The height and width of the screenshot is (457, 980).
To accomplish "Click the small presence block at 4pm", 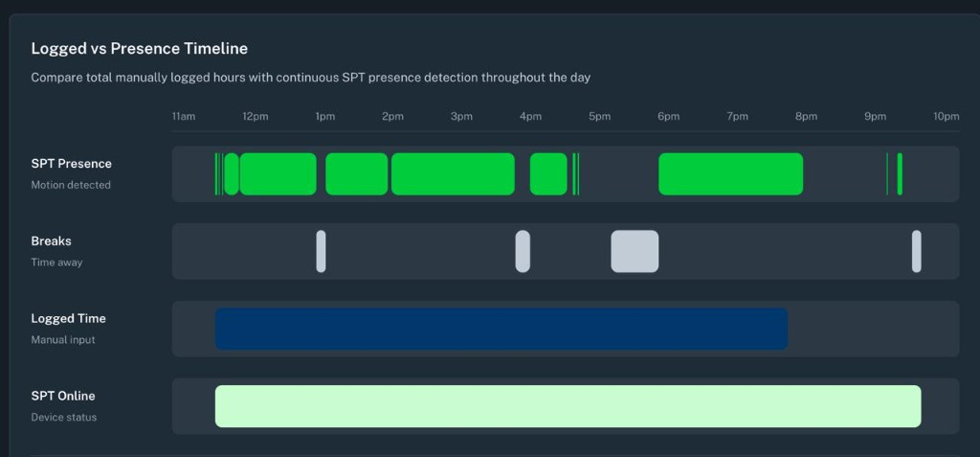I will [x=548, y=174].
